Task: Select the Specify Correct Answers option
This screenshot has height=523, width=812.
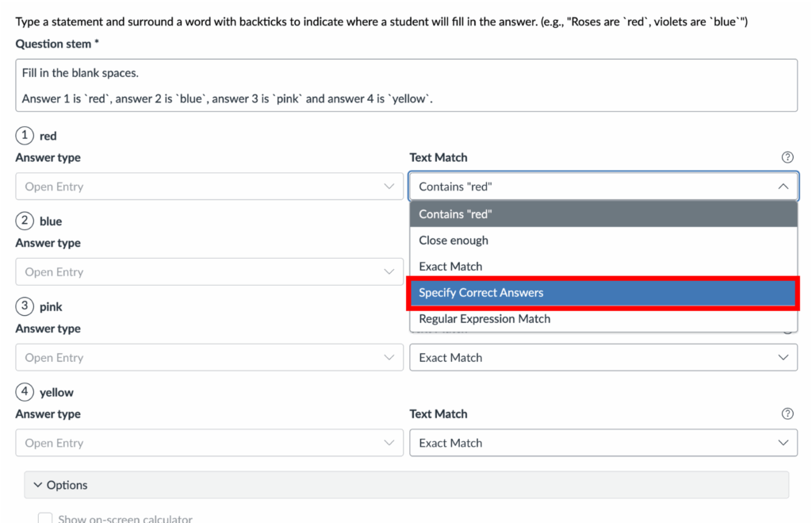Action: pos(603,293)
